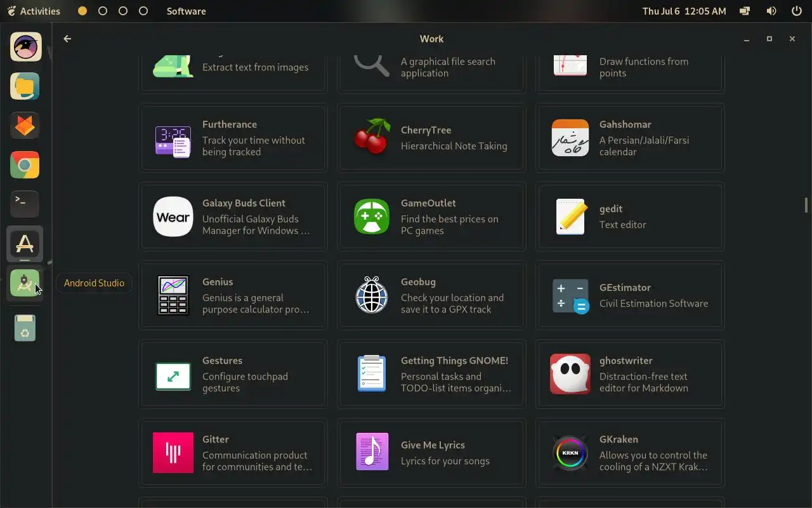Screen dimensions: 812x508
Task: Click the Galaxy Buds Client Wear icon
Action: tap(173, 217)
